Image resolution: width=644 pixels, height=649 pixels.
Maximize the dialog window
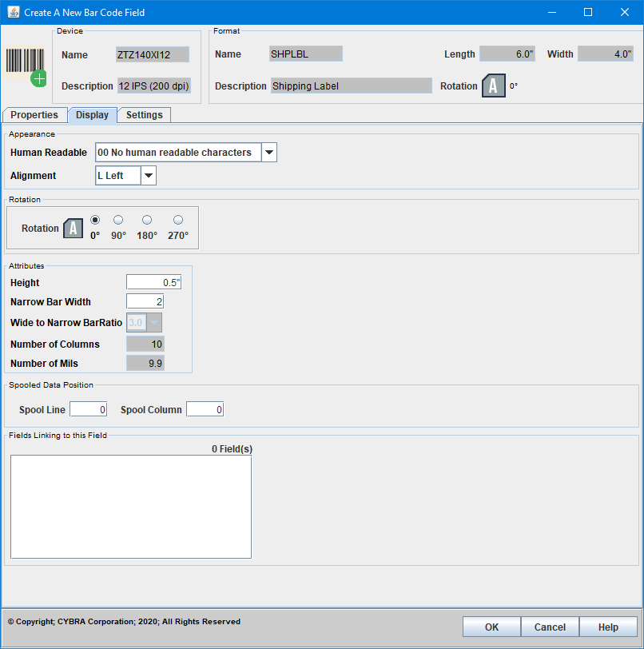[x=588, y=12]
